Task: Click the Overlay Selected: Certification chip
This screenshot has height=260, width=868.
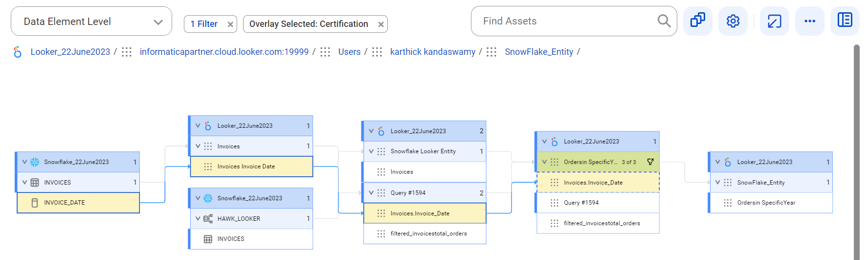Action: tap(309, 24)
